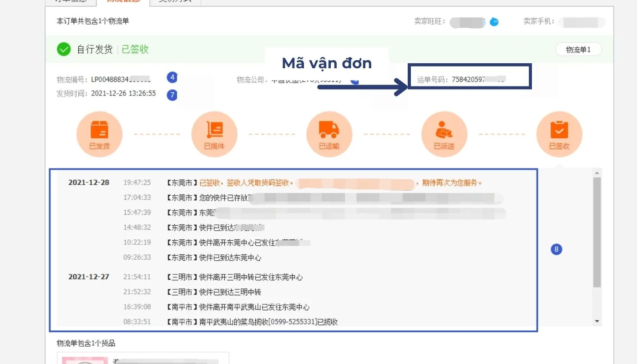Viewport: 637px width, 364px height.
Task: Click the 自行发货 status text
Action: [95, 50]
